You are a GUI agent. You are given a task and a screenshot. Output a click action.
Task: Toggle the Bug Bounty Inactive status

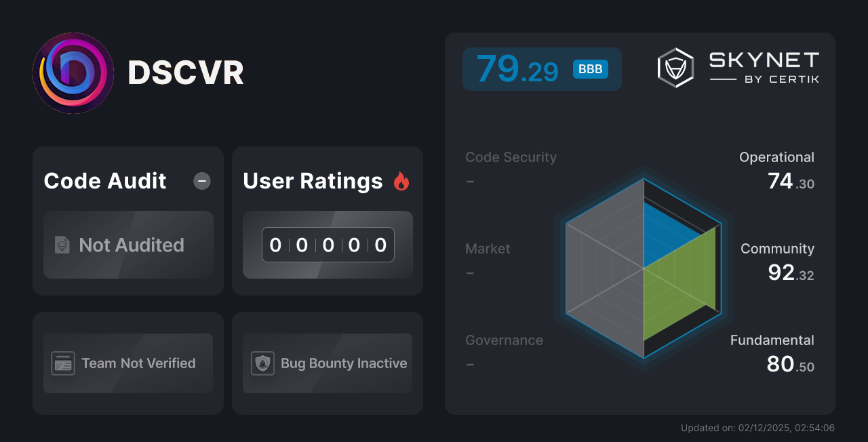pos(327,363)
